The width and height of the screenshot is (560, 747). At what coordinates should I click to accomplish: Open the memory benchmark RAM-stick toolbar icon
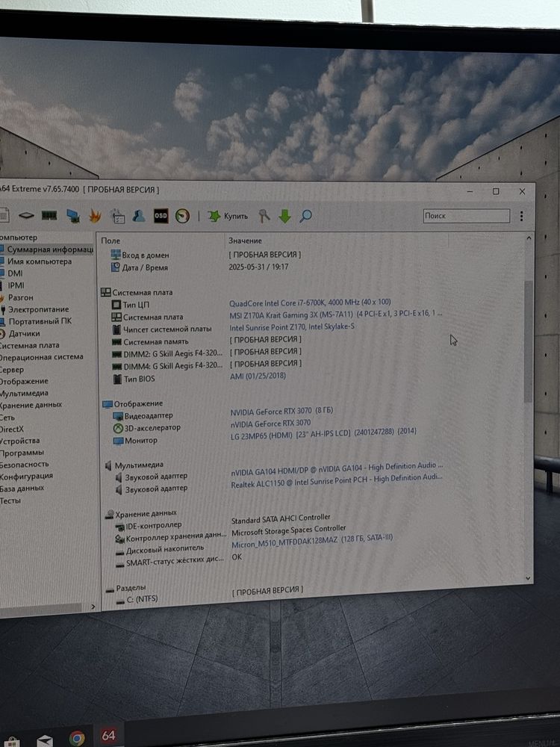[x=49, y=216]
